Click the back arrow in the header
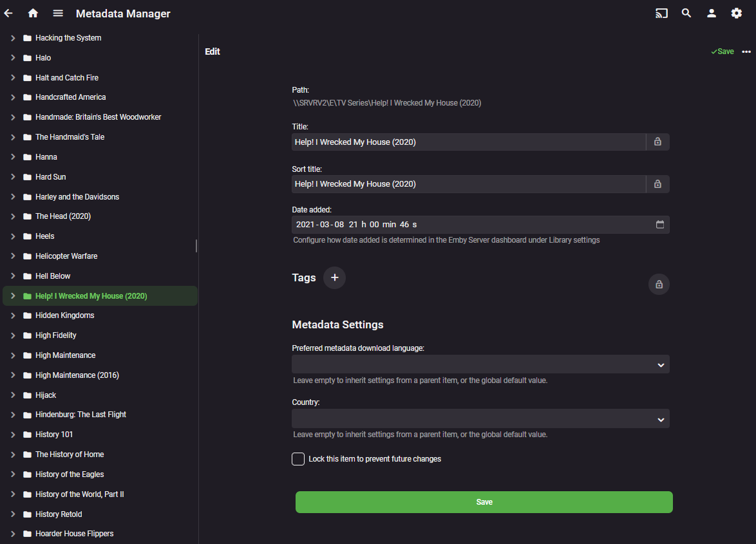The image size is (756, 544). tap(8, 13)
